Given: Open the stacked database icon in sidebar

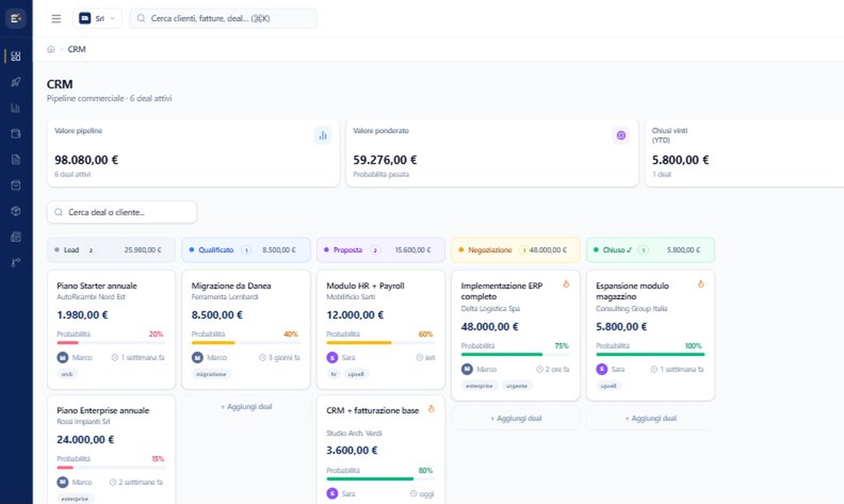Looking at the screenshot, I should 16,237.
